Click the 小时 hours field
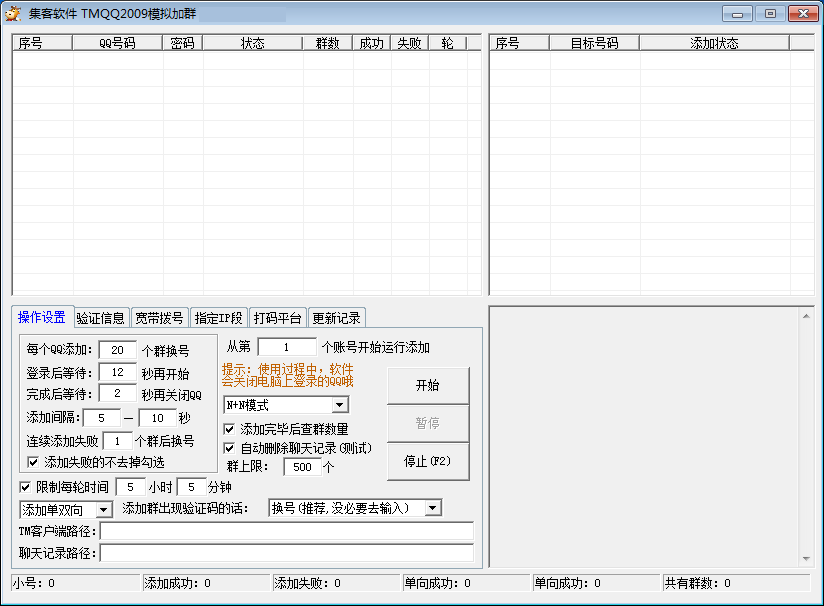 tap(130, 487)
